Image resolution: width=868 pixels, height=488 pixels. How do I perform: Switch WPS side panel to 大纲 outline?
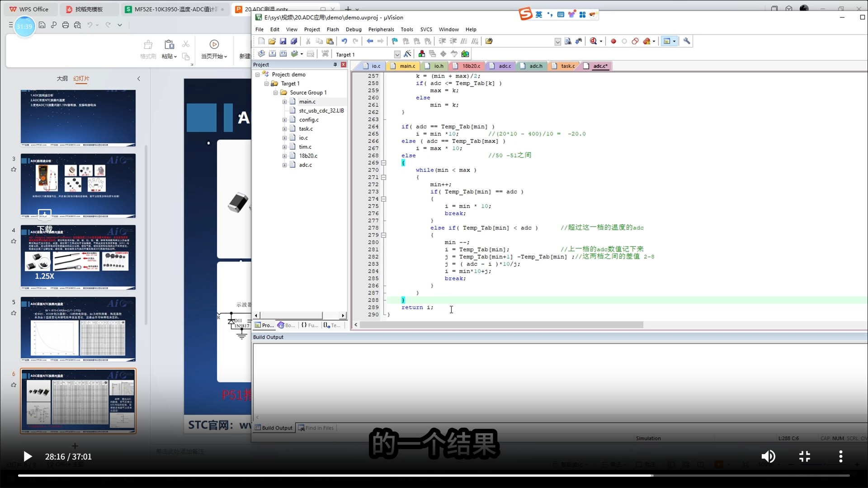62,79
